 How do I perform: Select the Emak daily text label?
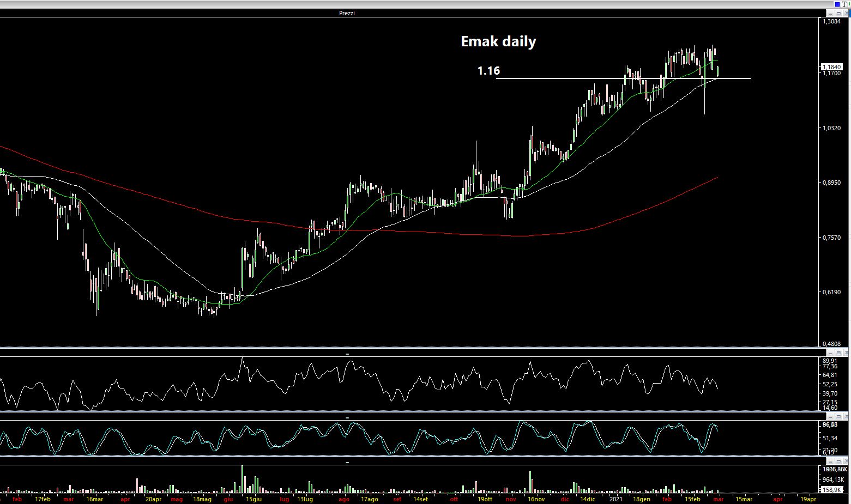[x=498, y=41]
